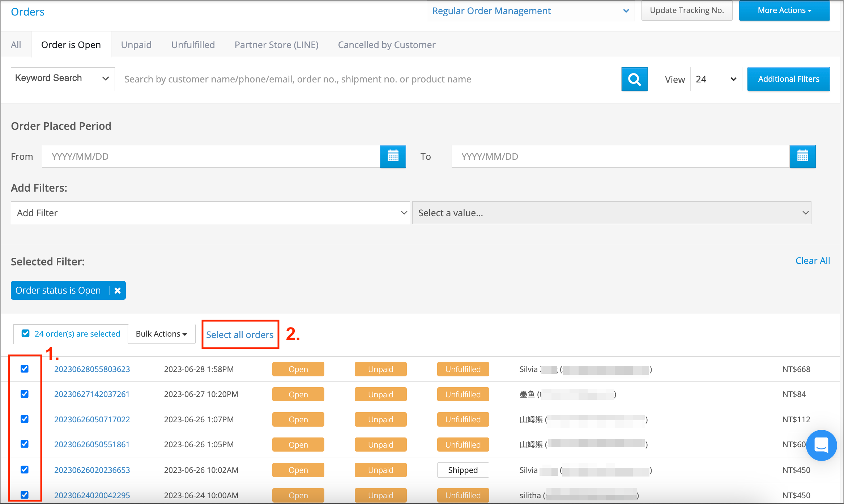Switch to the Cancelled by Customer tab
The height and width of the screenshot is (504, 844).
386,44
